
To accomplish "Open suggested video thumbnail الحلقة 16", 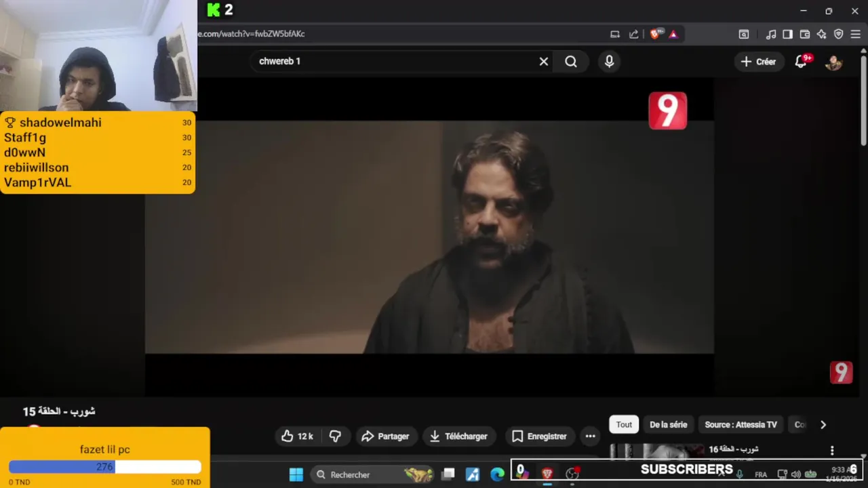I will (656, 451).
